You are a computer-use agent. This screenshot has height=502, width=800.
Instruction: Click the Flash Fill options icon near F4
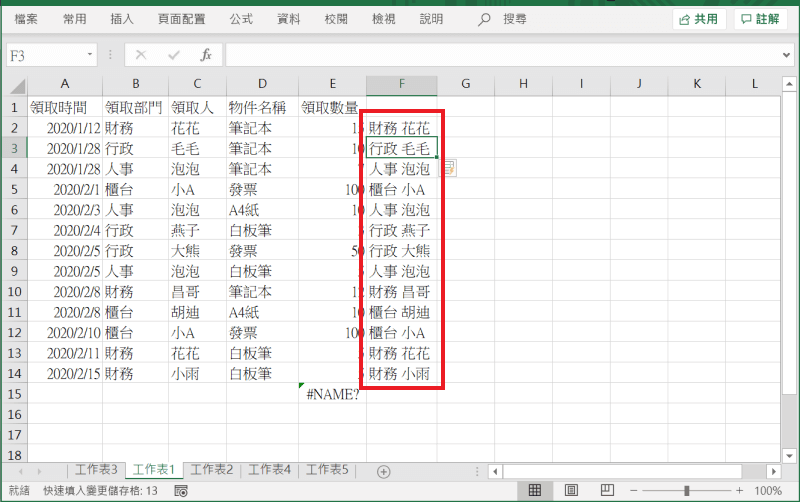tap(448, 168)
